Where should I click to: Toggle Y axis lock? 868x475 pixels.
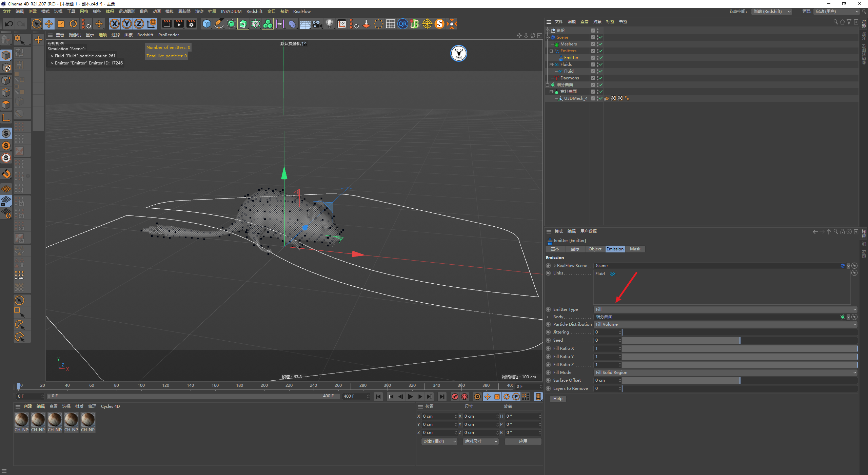tap(127, 24)
